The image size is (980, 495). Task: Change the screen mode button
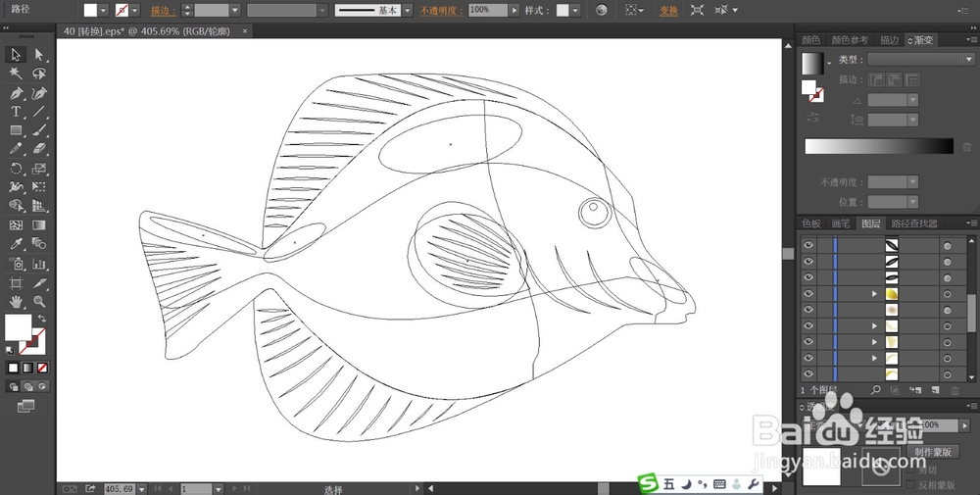point(25,406)
